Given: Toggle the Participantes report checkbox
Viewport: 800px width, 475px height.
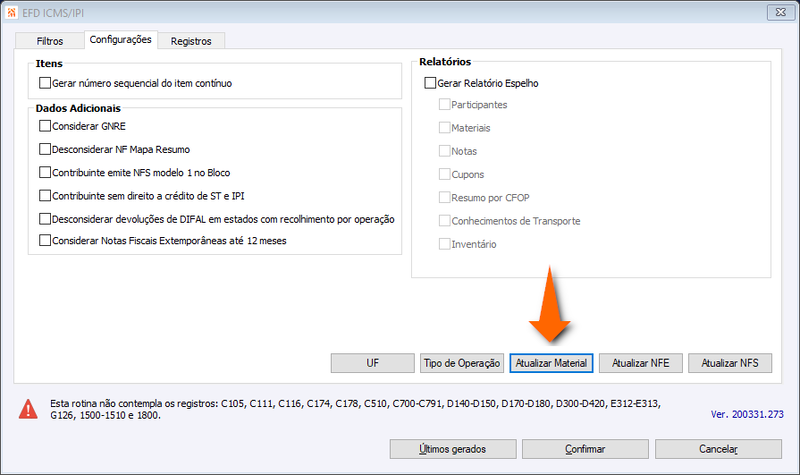Looking at the screenshot, I should (444, 104).
